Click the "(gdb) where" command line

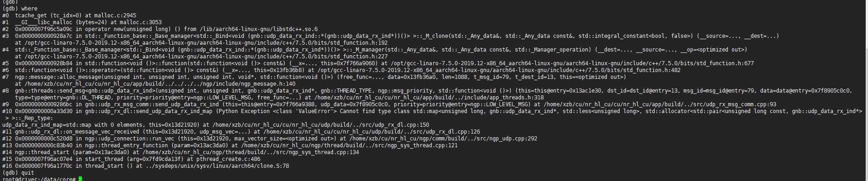coord(20,9)
